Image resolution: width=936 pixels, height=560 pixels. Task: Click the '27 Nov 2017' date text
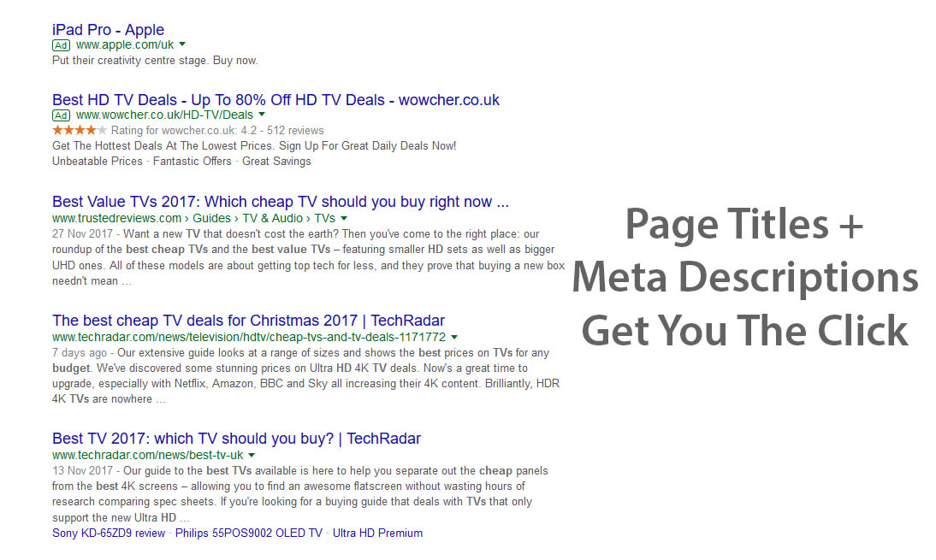tap(82, 233)
